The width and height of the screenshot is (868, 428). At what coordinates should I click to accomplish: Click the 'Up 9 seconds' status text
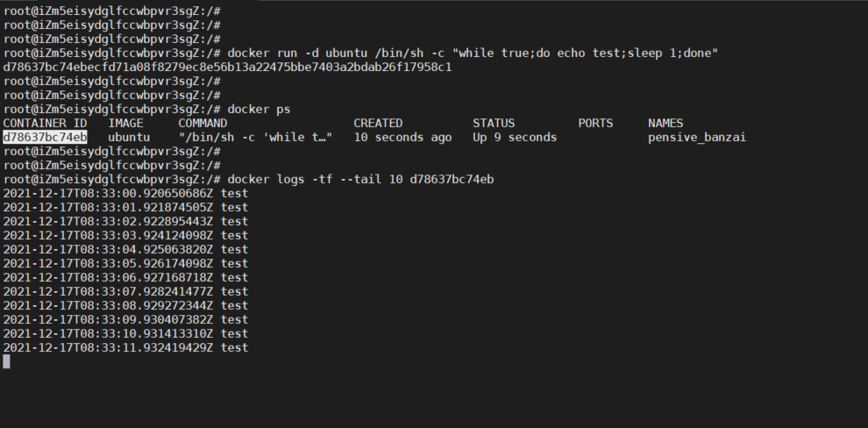coord(515,137)
